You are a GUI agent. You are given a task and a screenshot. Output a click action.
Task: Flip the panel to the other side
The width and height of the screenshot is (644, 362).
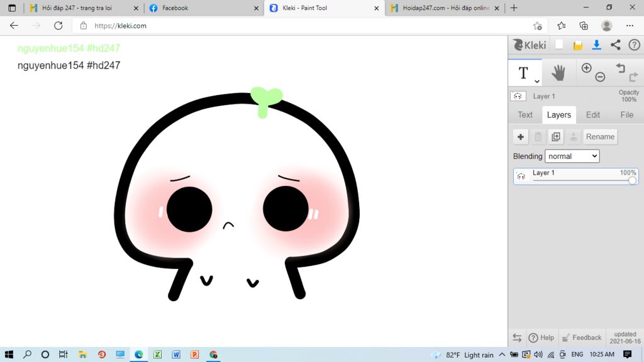click(x=517, y=337)
